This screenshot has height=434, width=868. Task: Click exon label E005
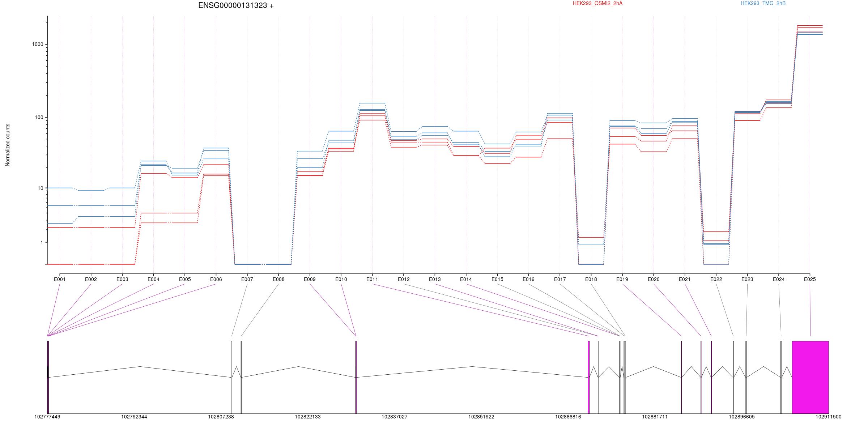pyautogui.click(x=185, y=279)
